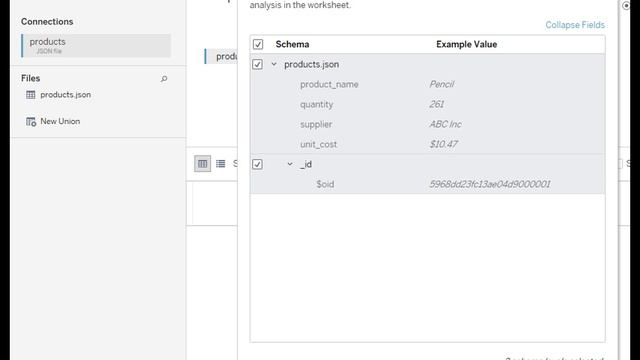Click the Connections heading
The image size is (640, 360).
pyautogui.click(x=47, y=22)
